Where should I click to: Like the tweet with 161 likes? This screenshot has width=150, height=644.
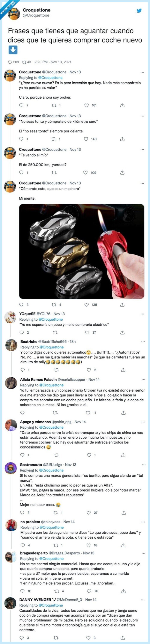(87, 105)
